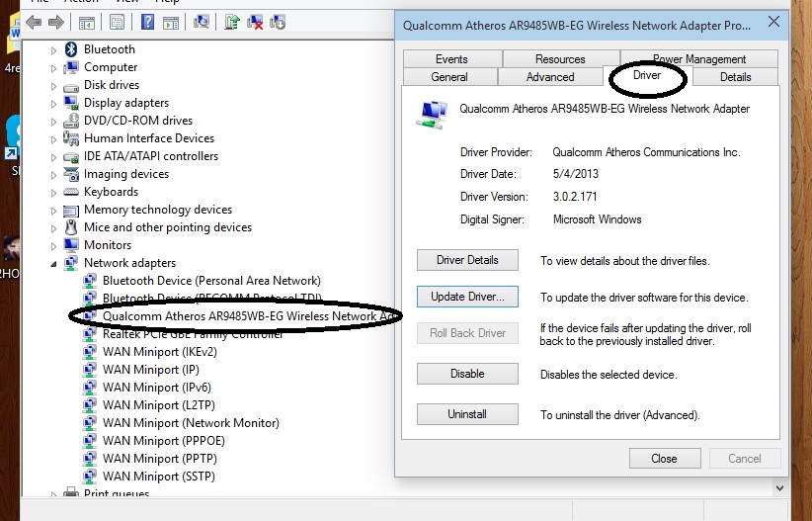
Task: Switch to the Resources tab
Action: pyautogui.click(x=560, y=59)
